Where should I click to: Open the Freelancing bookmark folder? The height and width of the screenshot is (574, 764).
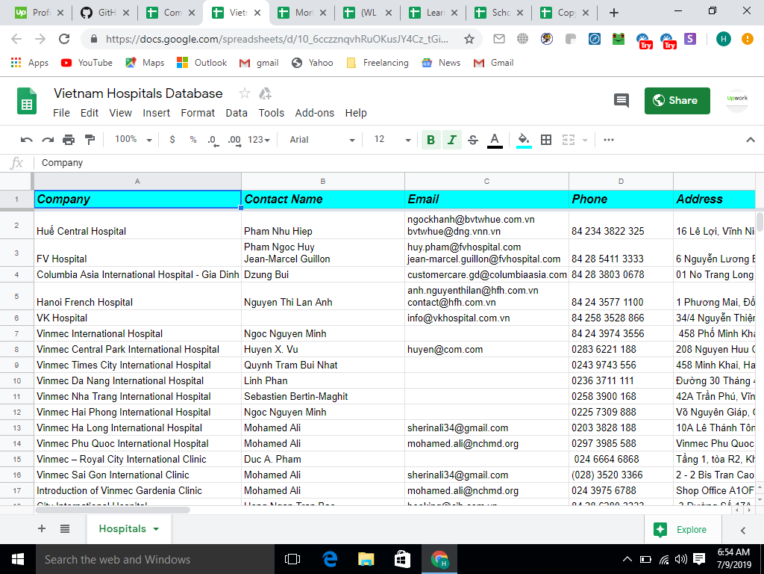point(377,63)
